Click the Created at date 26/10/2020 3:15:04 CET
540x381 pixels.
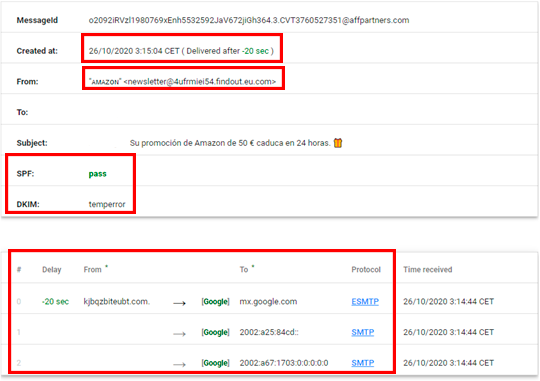[134, 51]
